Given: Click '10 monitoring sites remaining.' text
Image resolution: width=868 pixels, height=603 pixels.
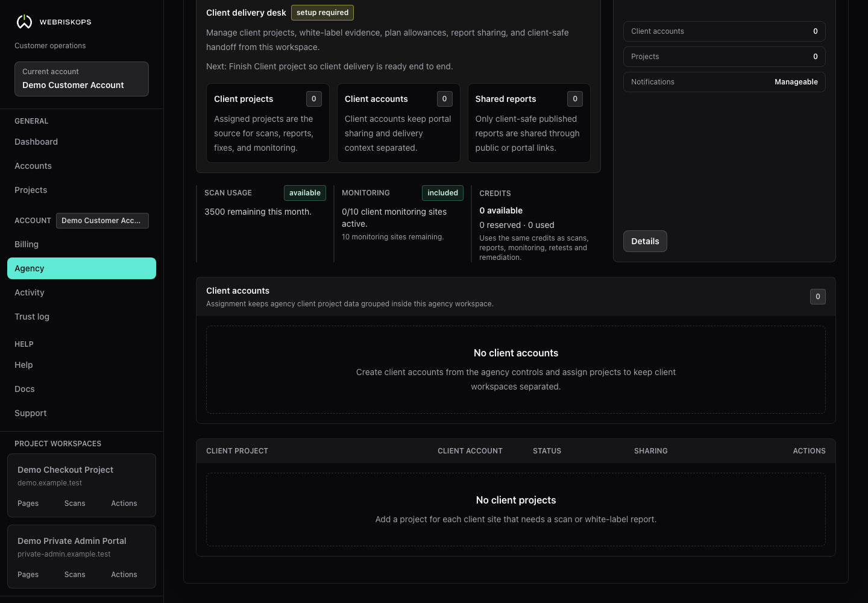Looking at the screenshot, I should pos(392,237).
